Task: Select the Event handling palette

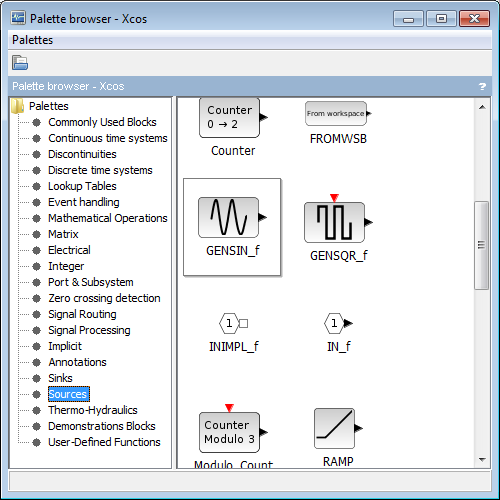Action: [84, 202]
